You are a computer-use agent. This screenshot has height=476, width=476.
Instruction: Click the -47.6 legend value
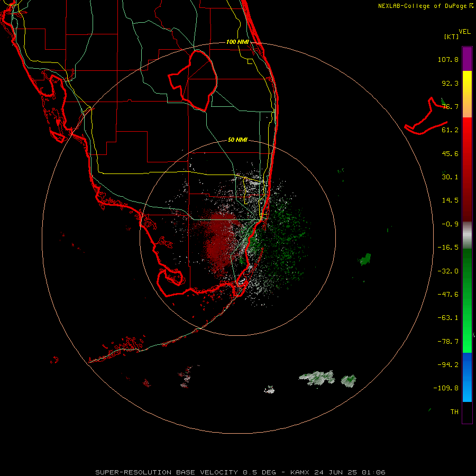click(448, 295)
